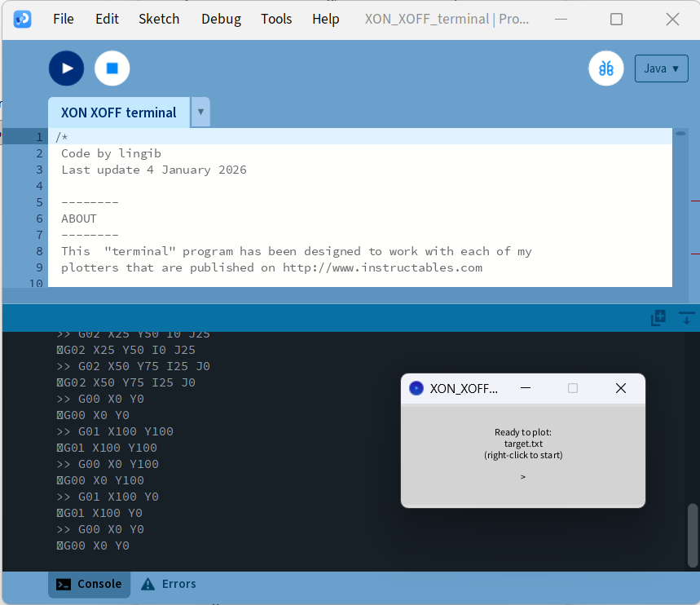The image size is (700, 605).
Task: Stop the running sketch
Action: tap(112, 68)
